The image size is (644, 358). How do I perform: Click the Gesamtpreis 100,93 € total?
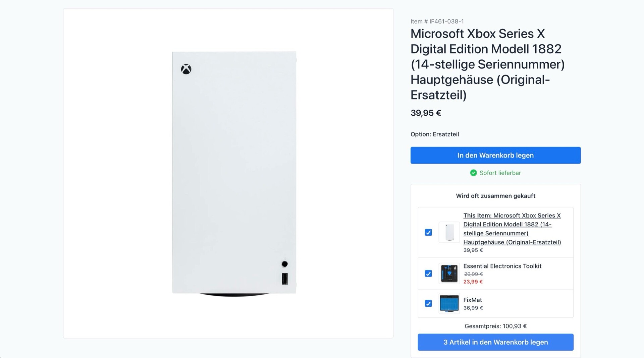(495, 326)
